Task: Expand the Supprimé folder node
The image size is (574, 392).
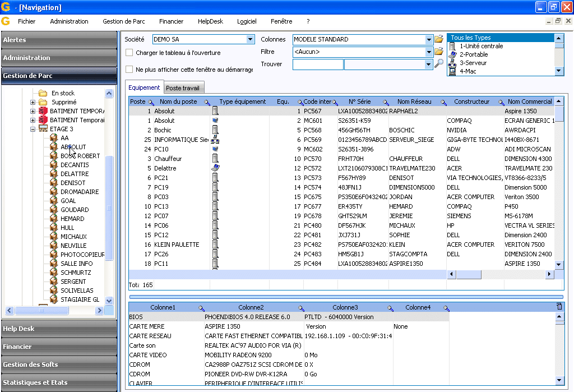Action: (33, 103)
